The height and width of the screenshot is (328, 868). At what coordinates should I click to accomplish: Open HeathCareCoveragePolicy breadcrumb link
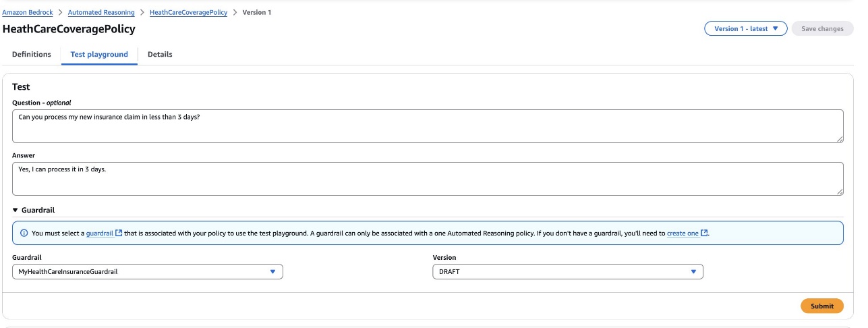click(188, 13)
